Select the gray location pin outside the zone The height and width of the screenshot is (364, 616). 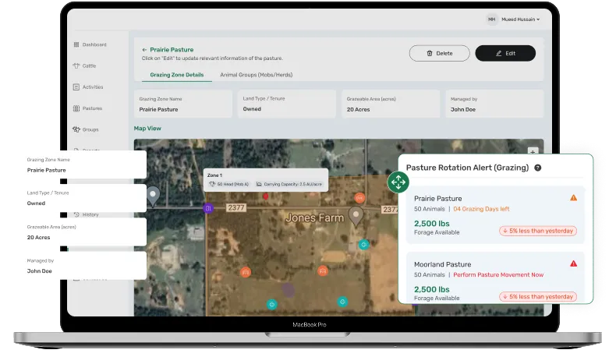click(153, 196)
